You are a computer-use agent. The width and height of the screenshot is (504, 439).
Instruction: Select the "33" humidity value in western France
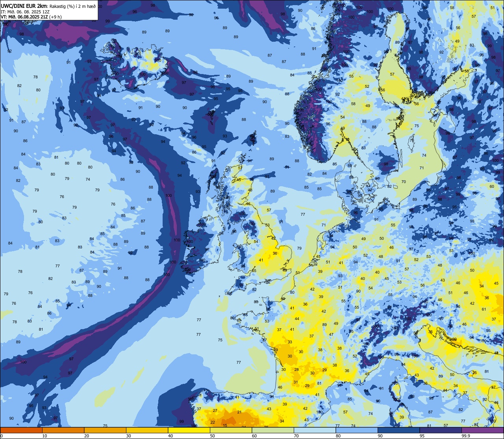pos(290,342)
